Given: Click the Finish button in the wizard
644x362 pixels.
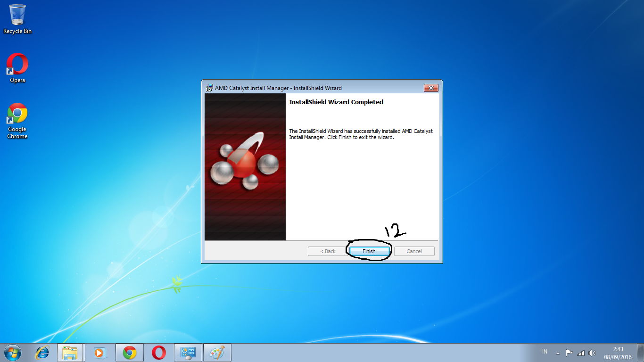Looking at the screenshot, I should 369,251.
